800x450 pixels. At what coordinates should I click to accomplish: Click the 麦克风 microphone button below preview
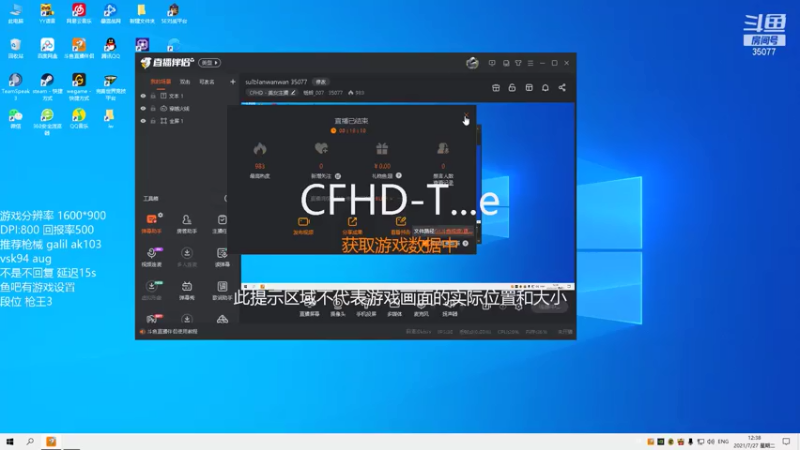click(x=421, y=310)
